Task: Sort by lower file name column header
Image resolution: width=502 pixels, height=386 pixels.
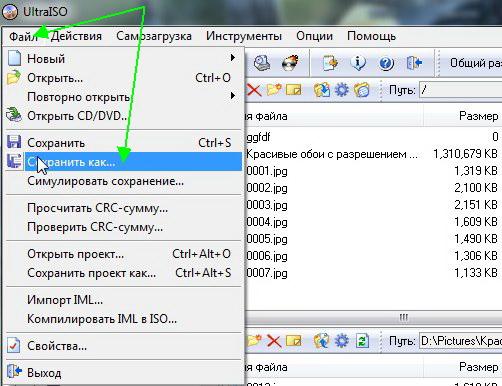Action: tap(334, 367)
